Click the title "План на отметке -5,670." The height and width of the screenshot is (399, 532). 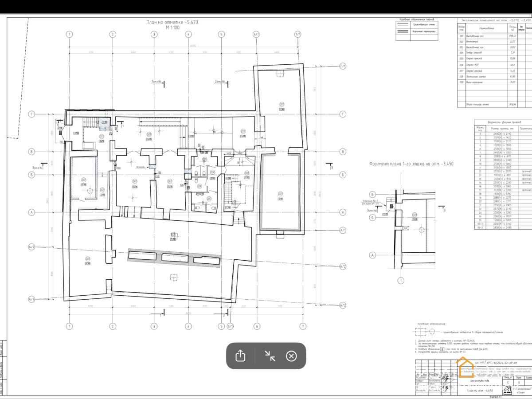(x=173, y=22)
